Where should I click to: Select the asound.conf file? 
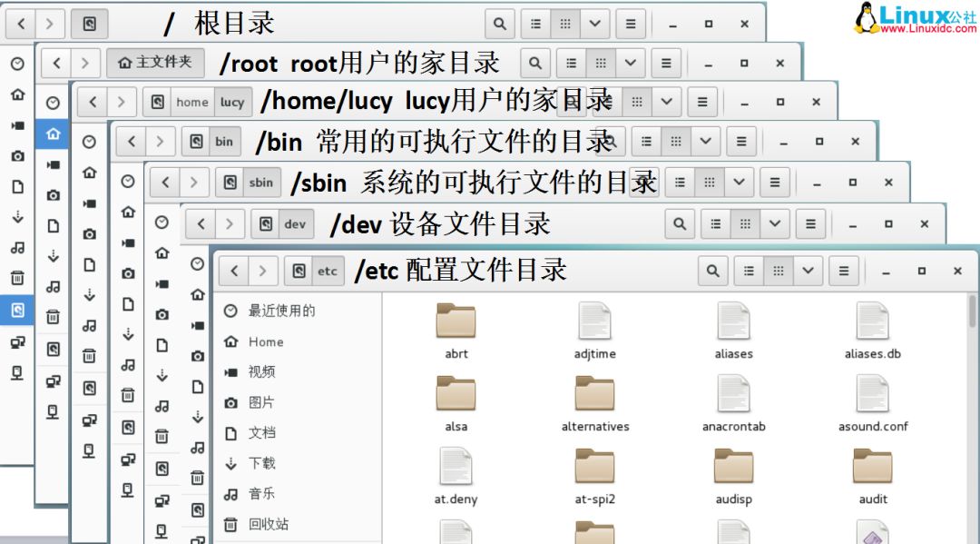(x=873, y=404)
